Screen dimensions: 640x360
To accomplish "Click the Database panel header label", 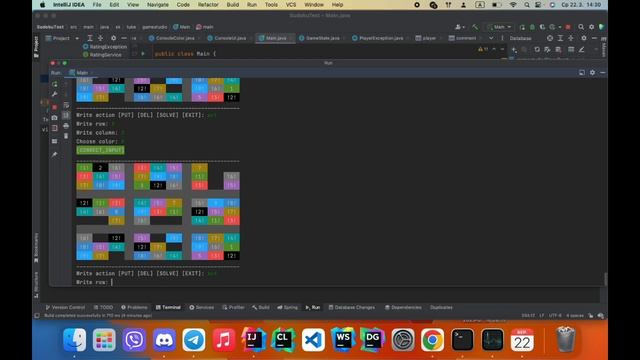I will pyautogui.click(x=520, y=38).
